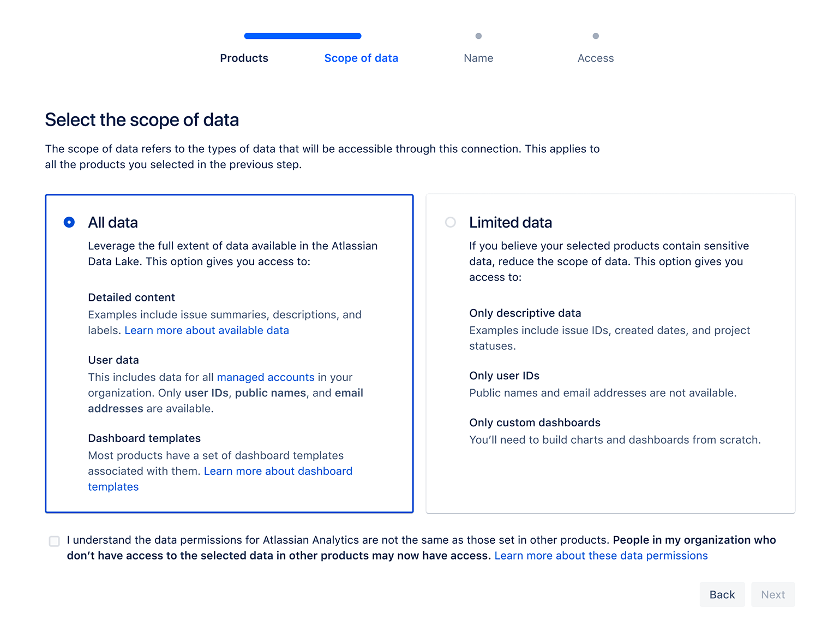The width and height of the screenshot is (840, 643).
Task: Select the Scope of data step
Action: coord(361,58)
